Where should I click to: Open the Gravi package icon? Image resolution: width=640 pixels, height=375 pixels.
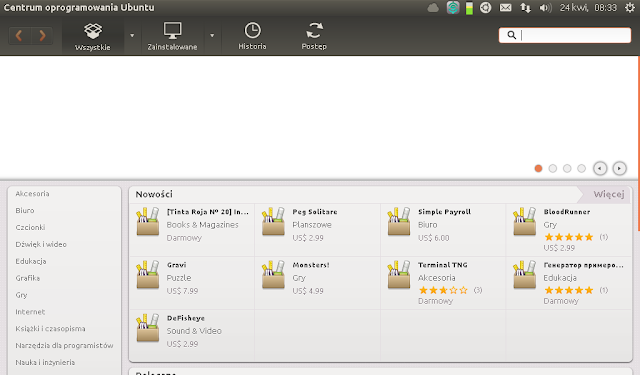tap(148, 274)
